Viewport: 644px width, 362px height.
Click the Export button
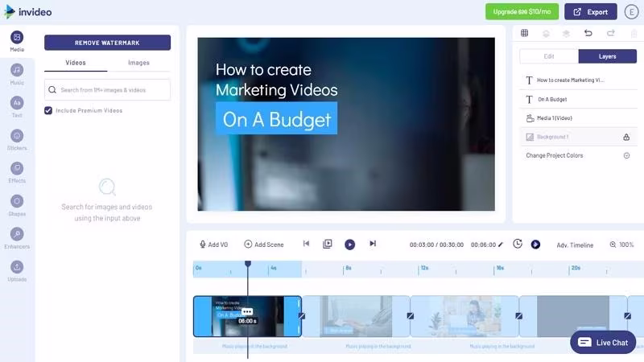point(590,12)
